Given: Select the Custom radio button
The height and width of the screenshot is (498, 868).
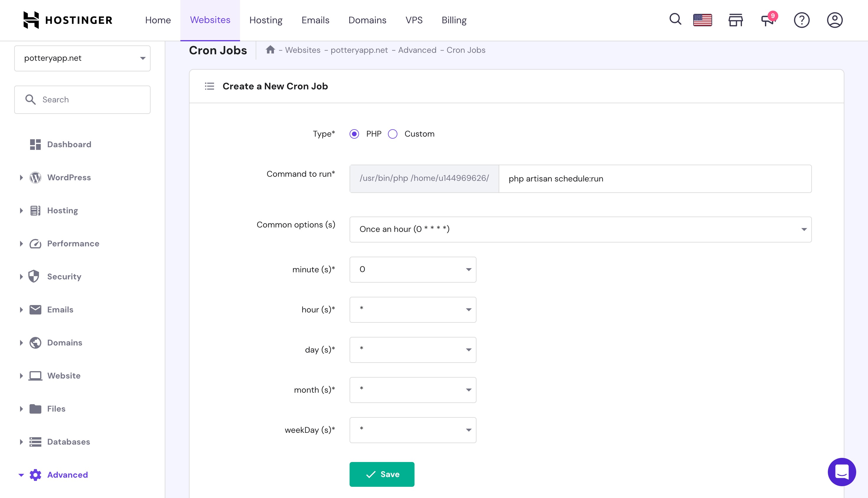Looking at the screenshot, I should (393, 133).
